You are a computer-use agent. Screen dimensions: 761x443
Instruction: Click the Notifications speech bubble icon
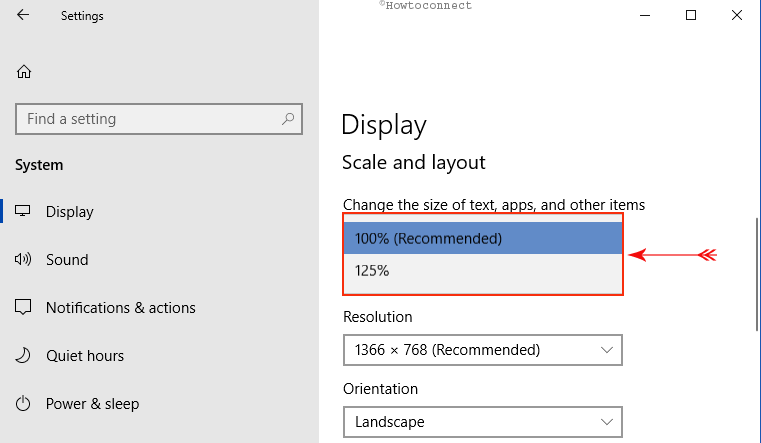click(x=23, y=307)
